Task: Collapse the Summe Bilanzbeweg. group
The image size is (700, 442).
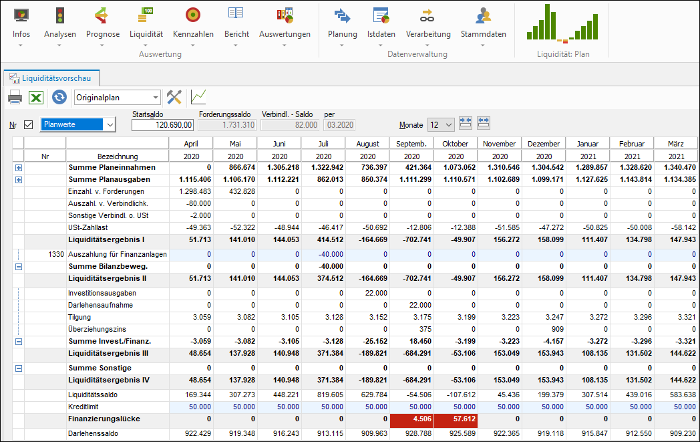Action: (18, 267)
